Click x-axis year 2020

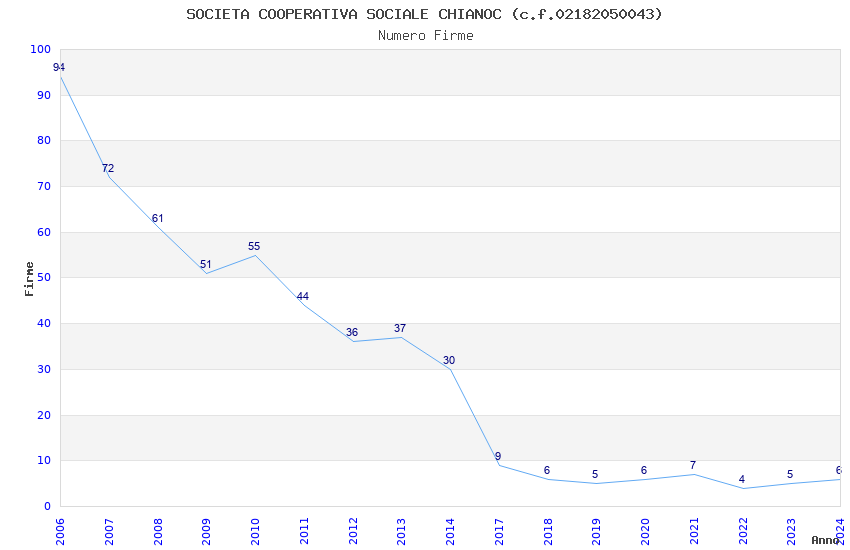point(646,532)
